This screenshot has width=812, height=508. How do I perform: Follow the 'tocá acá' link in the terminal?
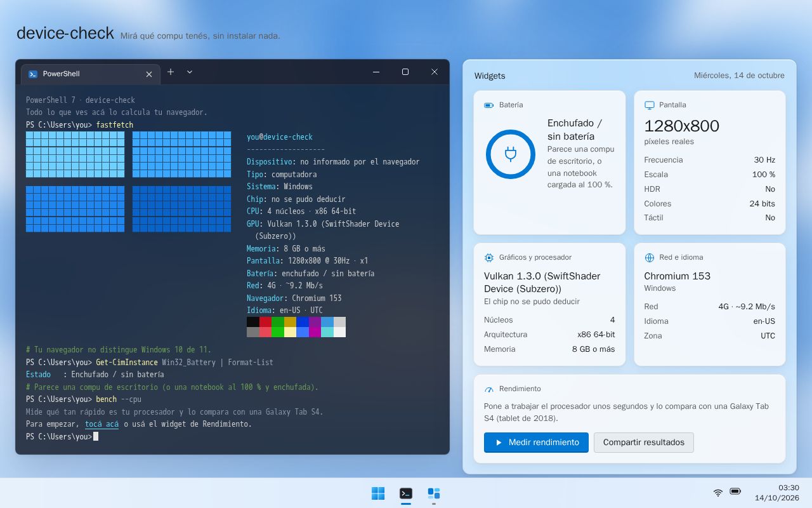point(101,424)
